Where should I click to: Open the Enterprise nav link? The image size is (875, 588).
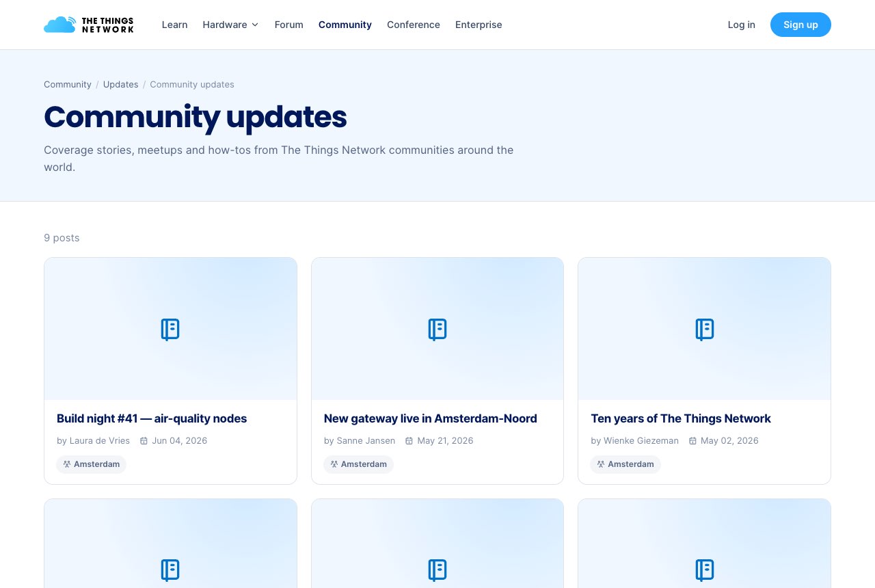pyautogui.click(x=479, y=25)
